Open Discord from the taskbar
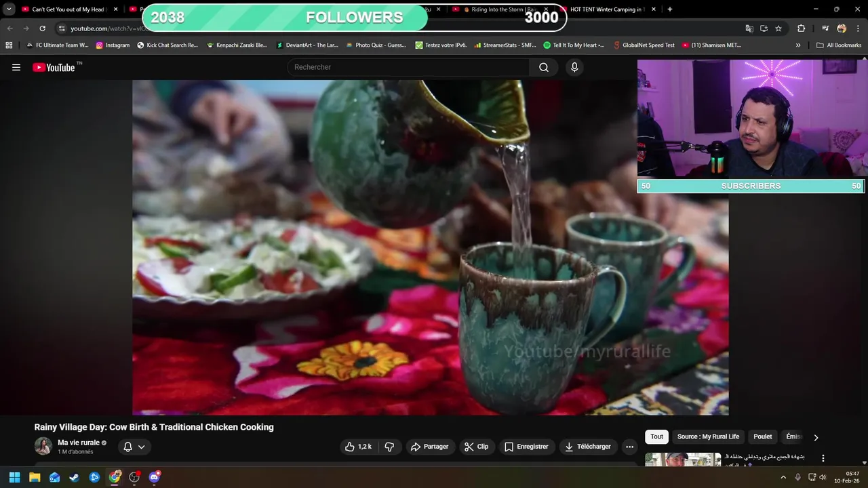The width and height of the screenshot is (868, 488). pyautogui.click(x=155, y=477)
